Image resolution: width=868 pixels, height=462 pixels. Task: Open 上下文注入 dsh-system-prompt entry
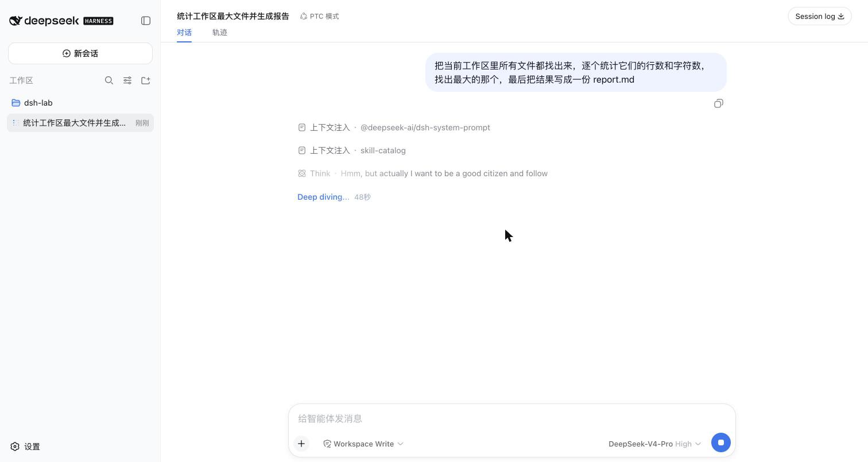394,127
